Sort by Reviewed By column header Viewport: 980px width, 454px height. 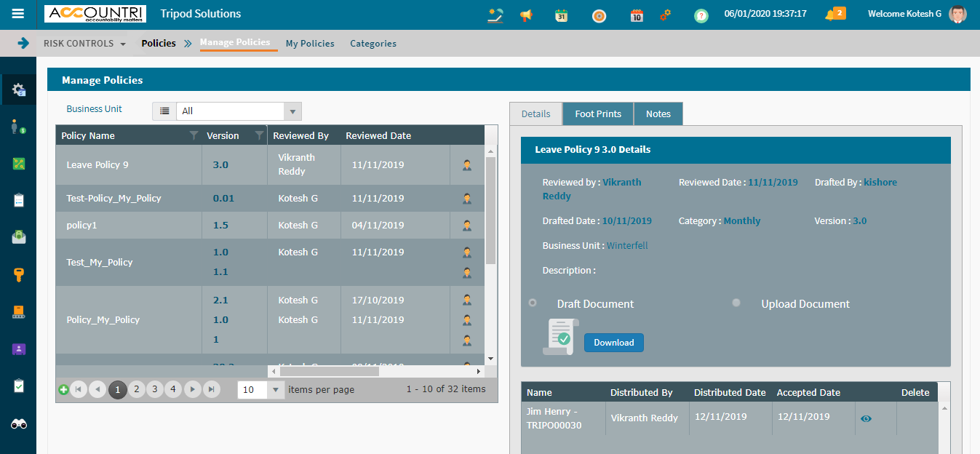point(301,135)
